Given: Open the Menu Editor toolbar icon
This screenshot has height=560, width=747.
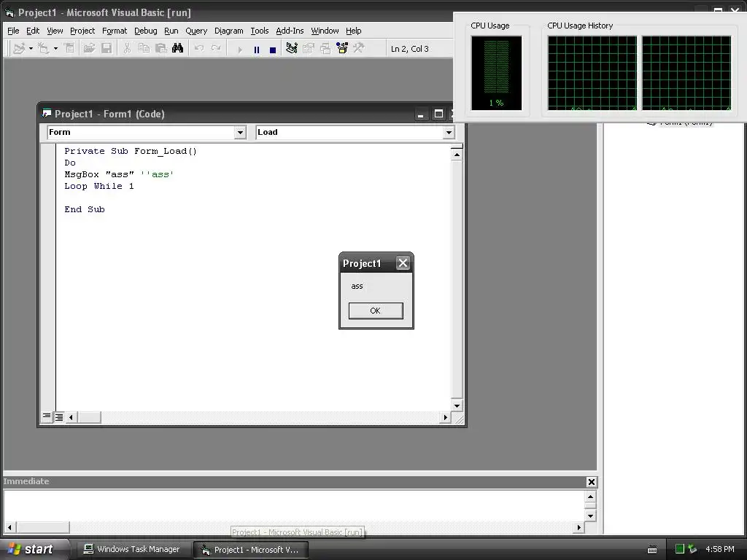Looking at the screenshot, I should [69, 49].
